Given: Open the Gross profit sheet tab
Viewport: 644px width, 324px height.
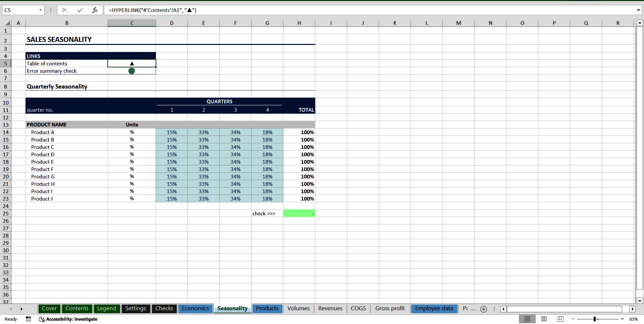Looking at the screenshot, I should [x=390, y=309].
